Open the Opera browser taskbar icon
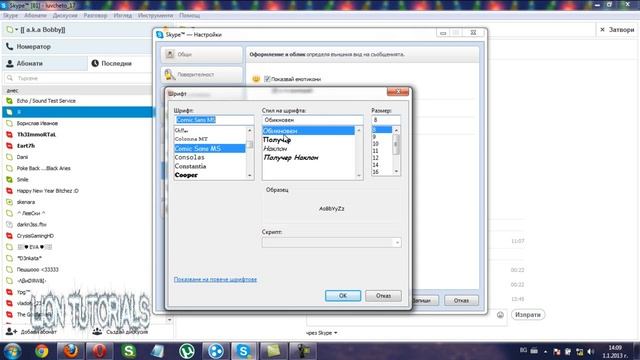Screen dimensions: 640x360 click(100, 351)
